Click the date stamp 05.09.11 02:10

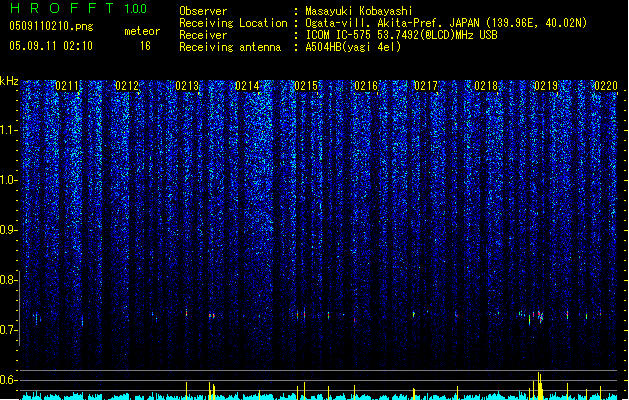point(51,45)
